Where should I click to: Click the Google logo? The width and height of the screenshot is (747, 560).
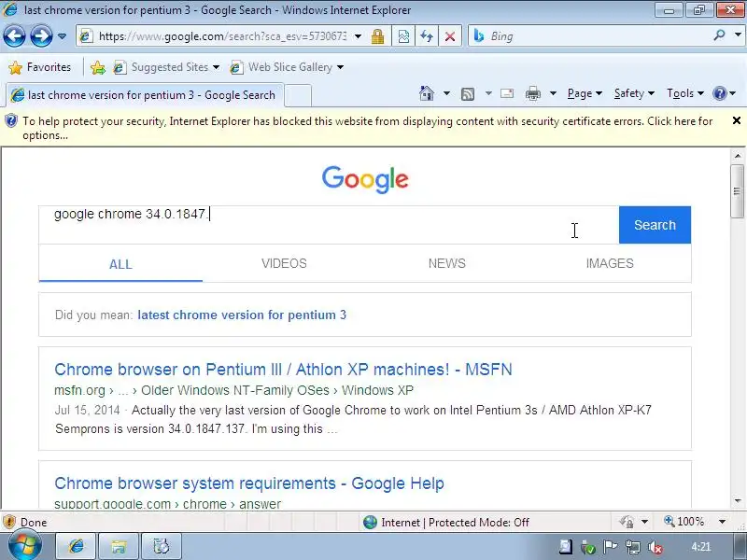pyautogui.click(x=365, y=179)
